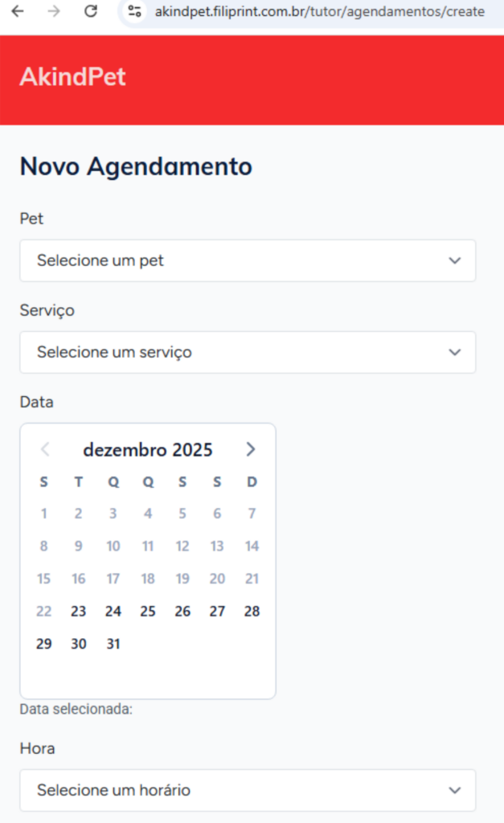Open site information icon in address bar
Screen dimensions: 504x823
click(x=135, y=12)
